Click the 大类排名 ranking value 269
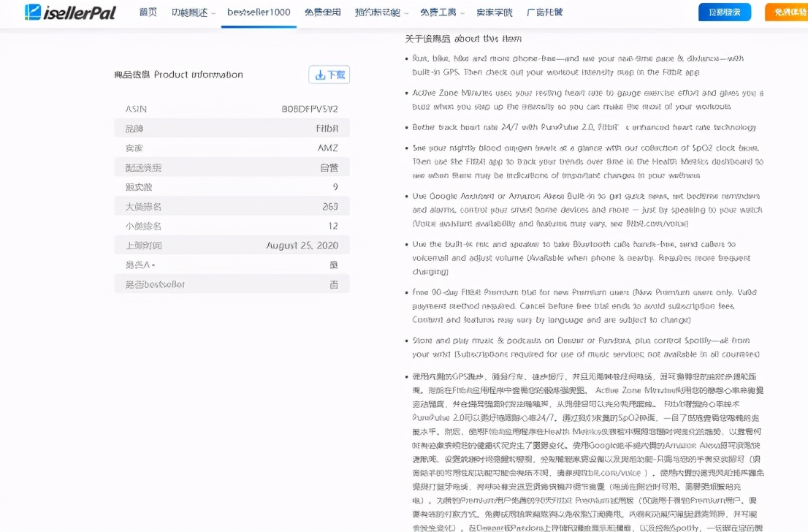 330,205
